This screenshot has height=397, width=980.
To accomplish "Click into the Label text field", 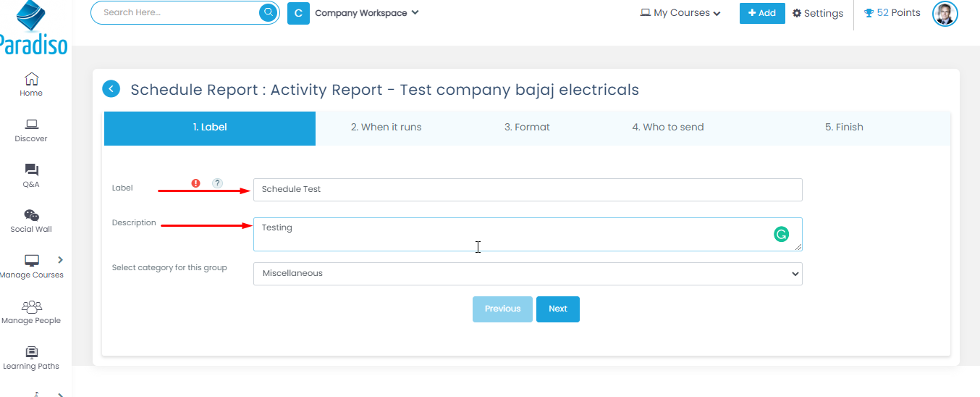I will click(528, 190).
